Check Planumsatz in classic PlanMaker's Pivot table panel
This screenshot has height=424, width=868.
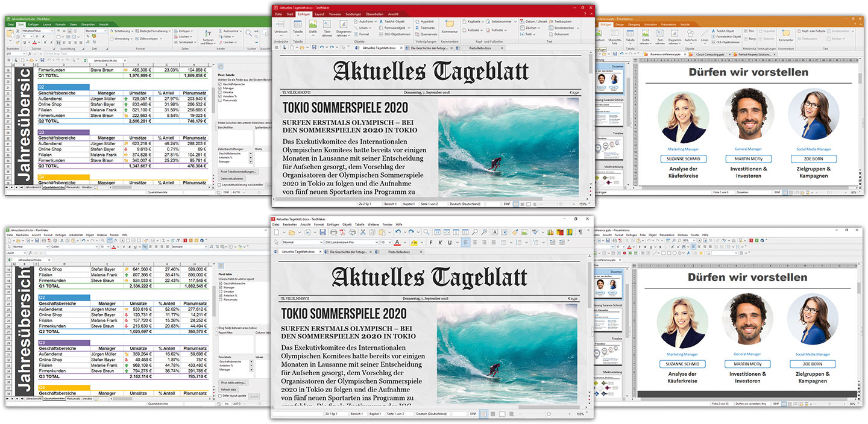[220, 299]
